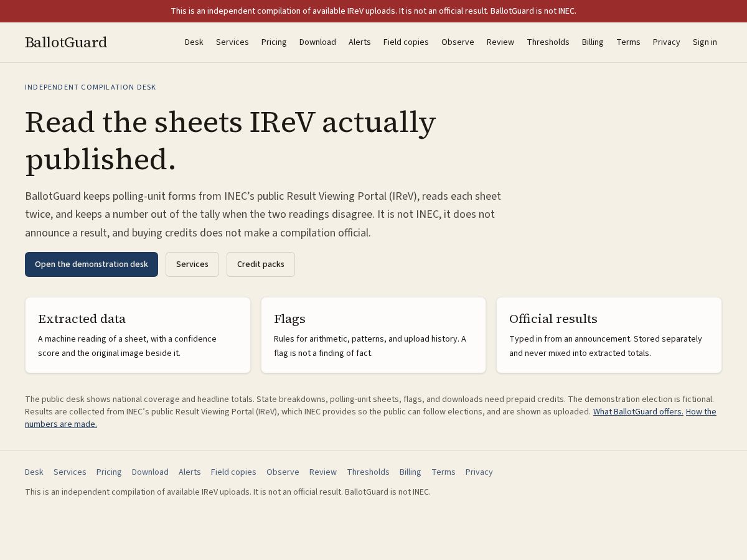The image size is (747, 560).
Task: Click the footer Billing link
Action: (410, 472)
